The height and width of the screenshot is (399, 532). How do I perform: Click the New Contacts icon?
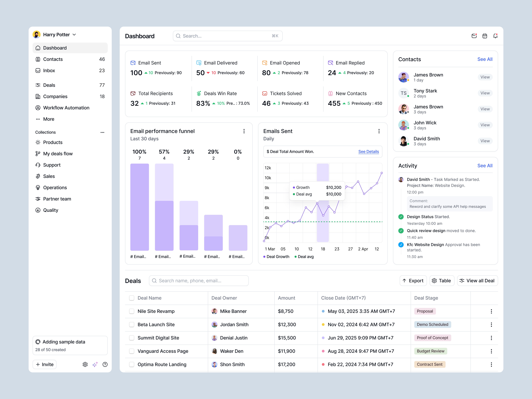coord(330,93)
